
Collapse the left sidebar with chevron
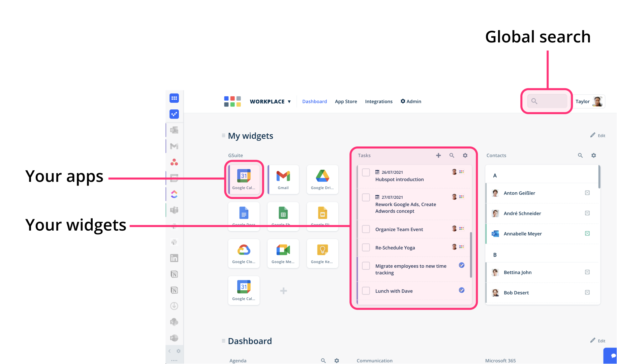[x=169, y=351]
